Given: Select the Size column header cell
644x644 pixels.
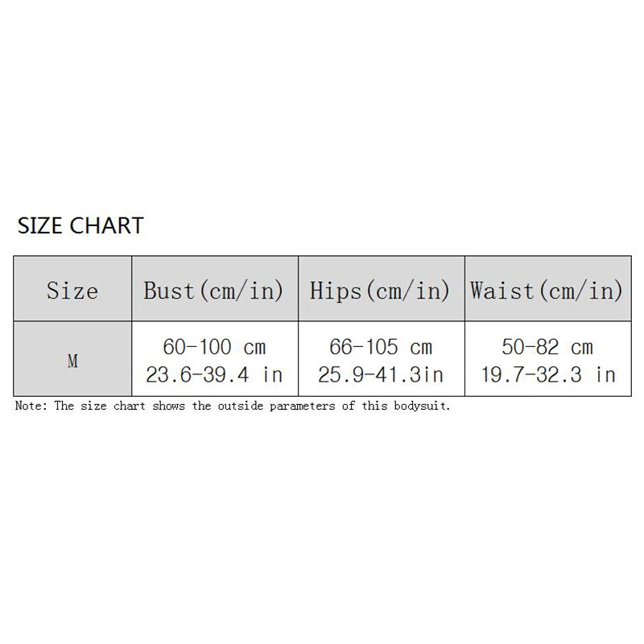Looking at the screenshot, I should click(72, 290).
